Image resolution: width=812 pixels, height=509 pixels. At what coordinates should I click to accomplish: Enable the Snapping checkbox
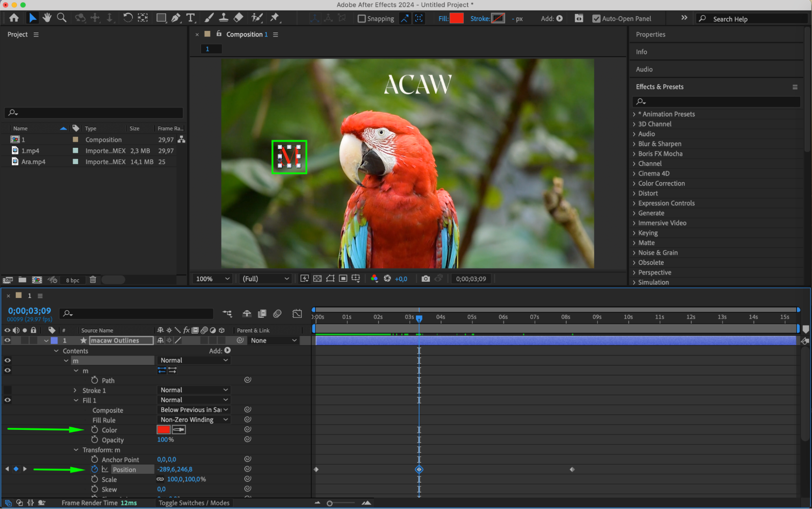361,19
